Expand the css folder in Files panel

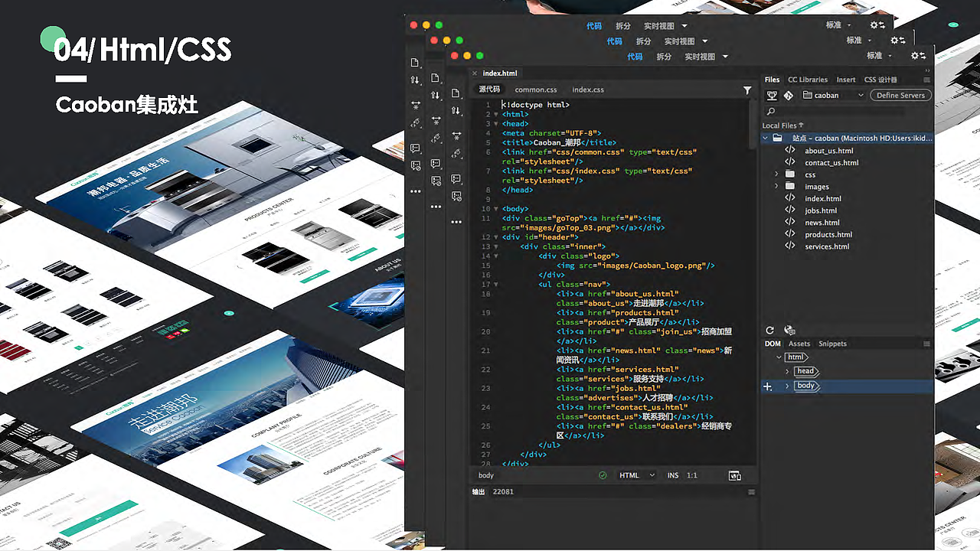pyautogui.click(x=776, y=174)
